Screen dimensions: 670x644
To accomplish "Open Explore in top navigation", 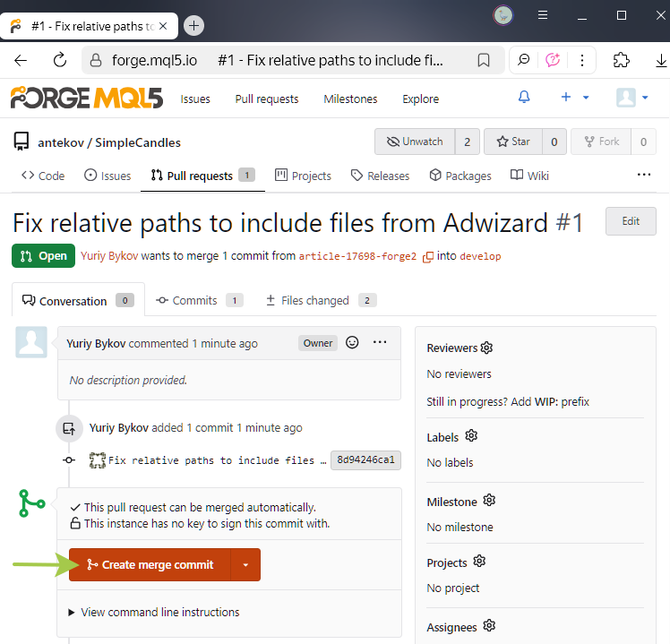I will click(420, 99).
